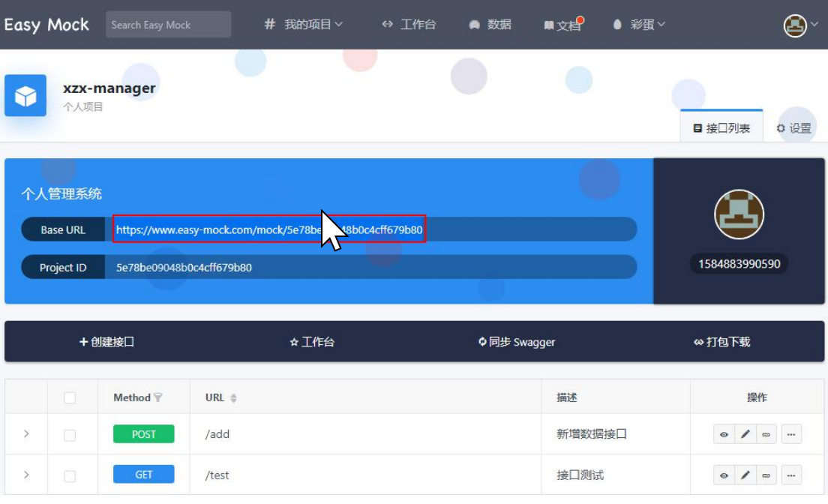Open 工作台 from the action bar

[312, 342]
